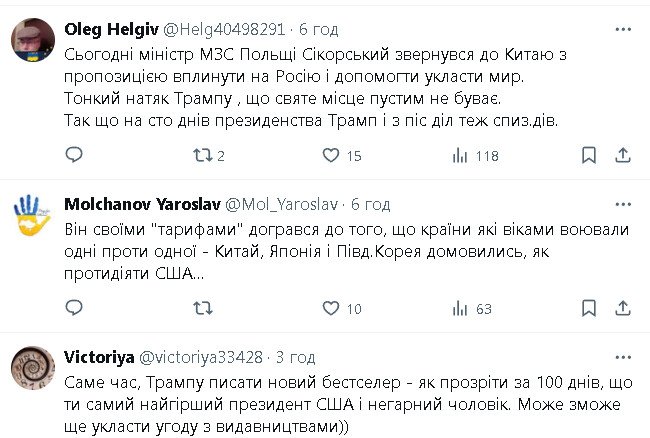Retweet Molchanov Yaroslav's post

click(201, 309)
